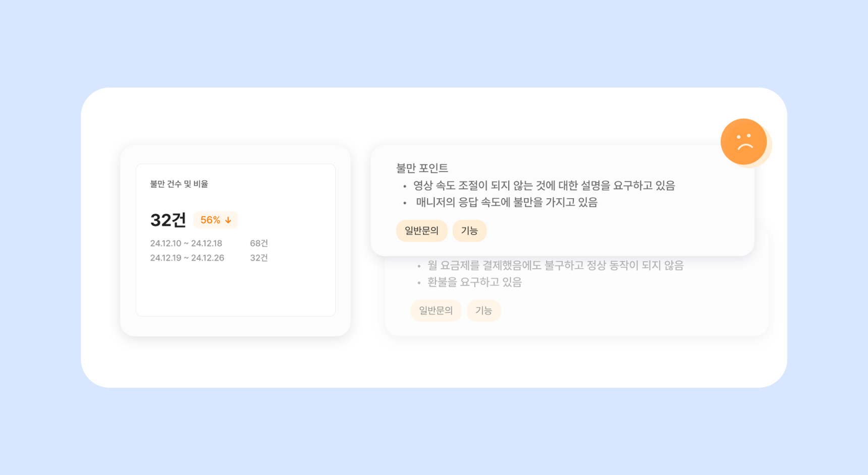The width and height of the screenshot is (868, 475).
Task: Click the 68건 value
Action: [x=259, y=244]
